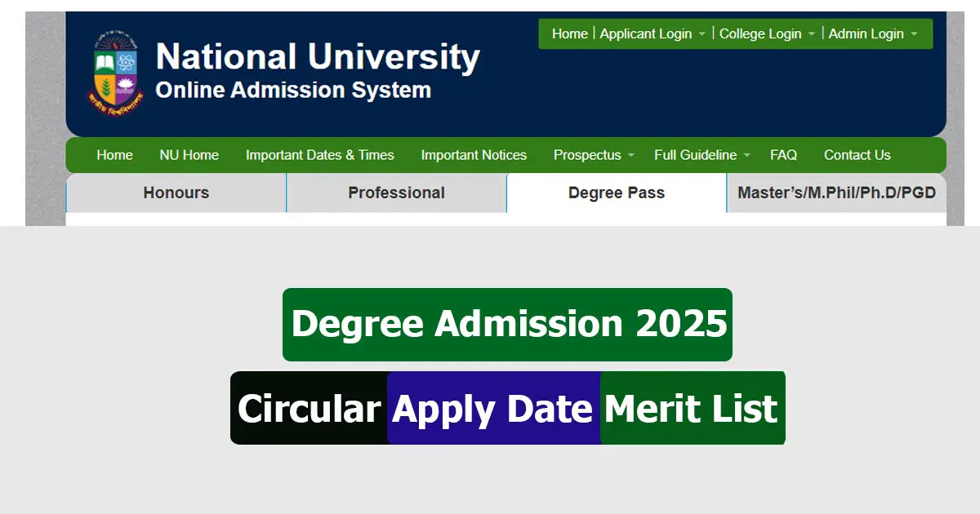Viewport: 980px width, 514px height.
Task: Expand the College Login dropdown
Action: point(767,33)
